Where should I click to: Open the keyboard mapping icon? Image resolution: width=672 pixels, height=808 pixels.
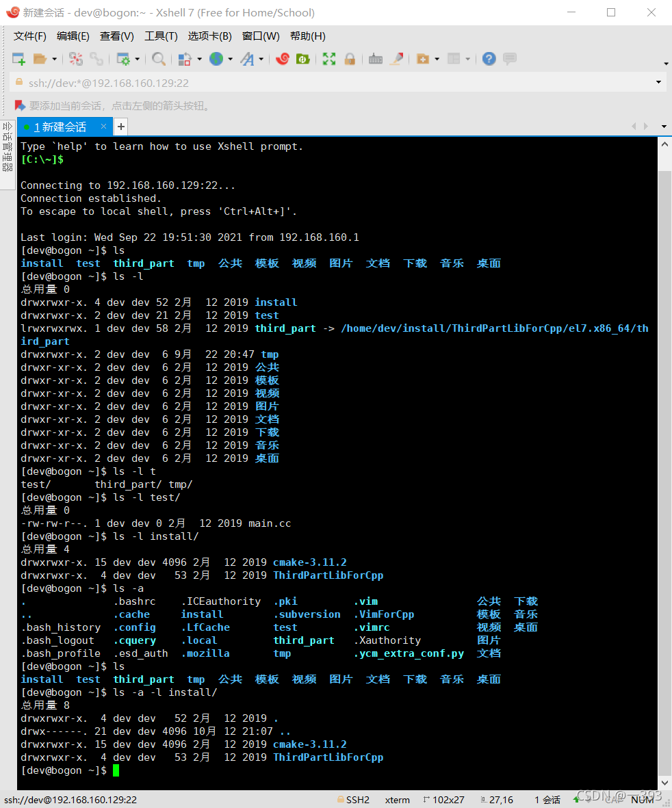376,59
